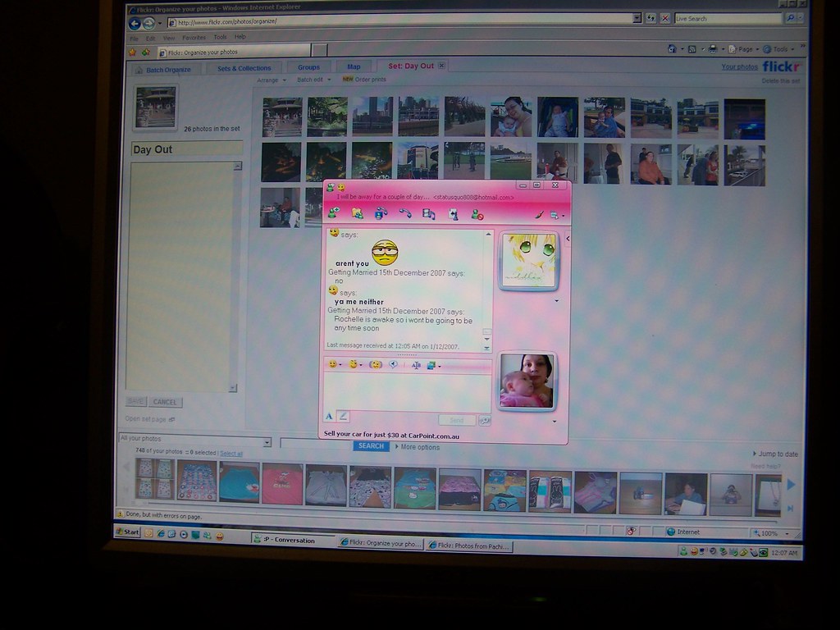Click the blue SEARCH button
The height and width of the screenshot is (630, 840).
tap(372, 445)
